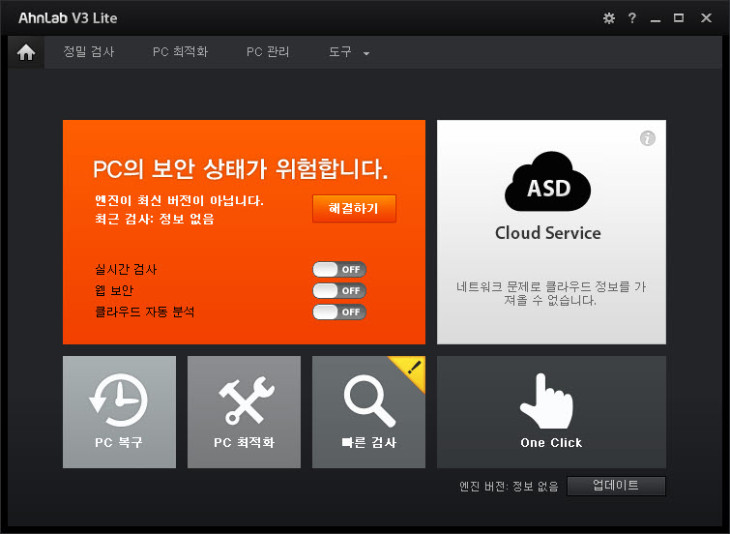
Task: Open the PC 관리 tab
Action: tap(268, 52)
